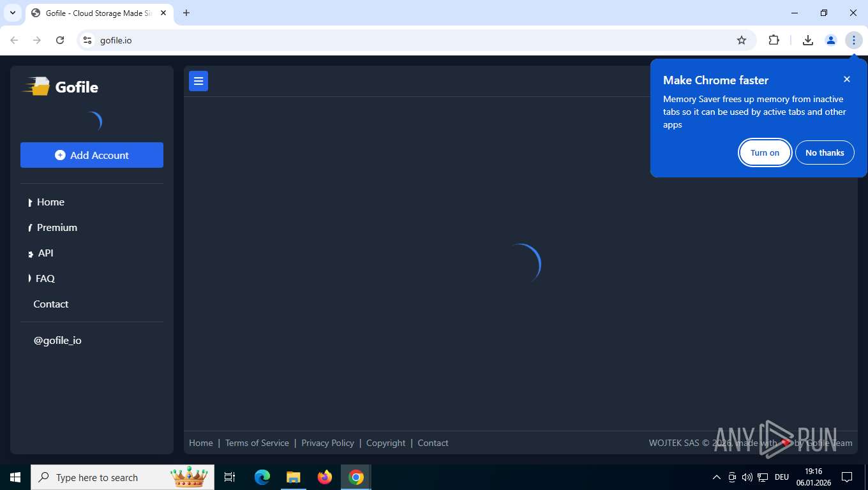Bookmark this tab with the star icon
The image size is (868, 490).
click(742, 40)
